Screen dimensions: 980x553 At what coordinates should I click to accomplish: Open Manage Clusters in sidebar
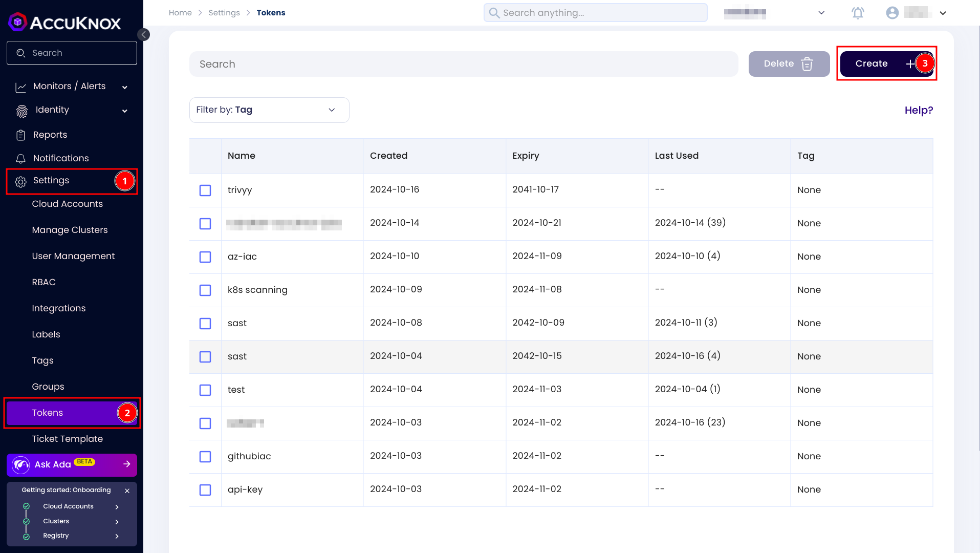[x=70, y=230]
